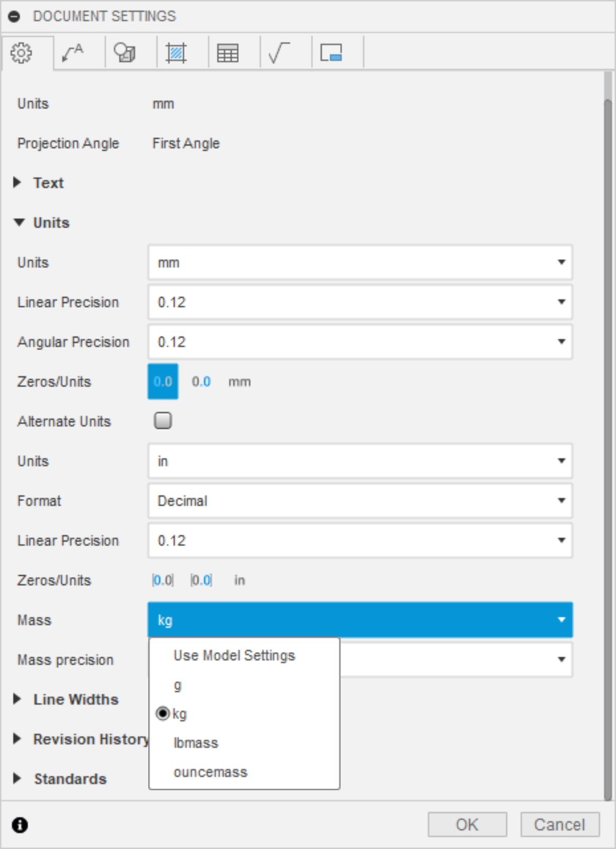
Task: Select the kg radio option
Action: point(163,714)
